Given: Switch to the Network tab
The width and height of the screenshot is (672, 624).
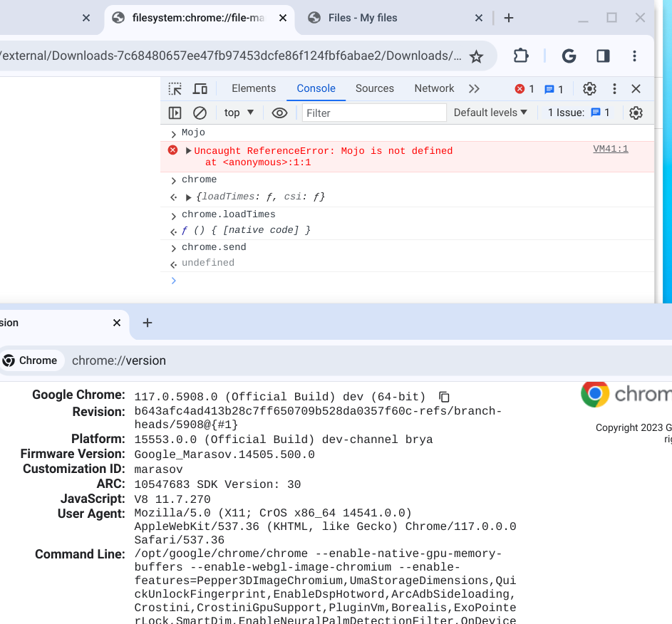Looking at the screenshot, I should [x=434, y=88].
